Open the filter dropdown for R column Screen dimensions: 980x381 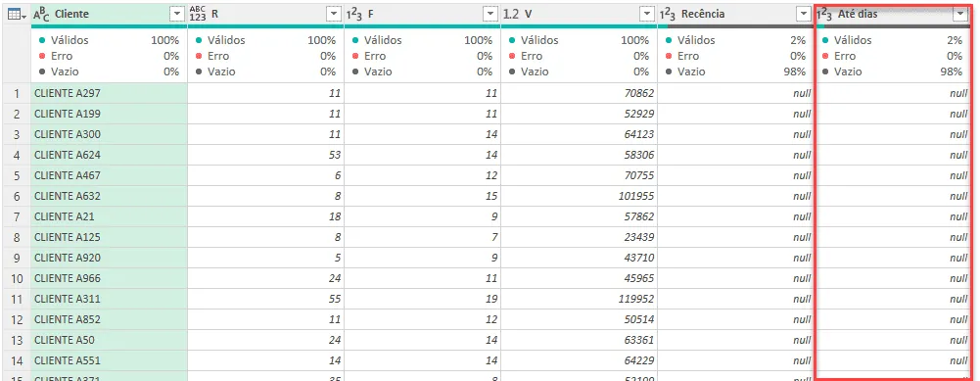pos(334,15)
